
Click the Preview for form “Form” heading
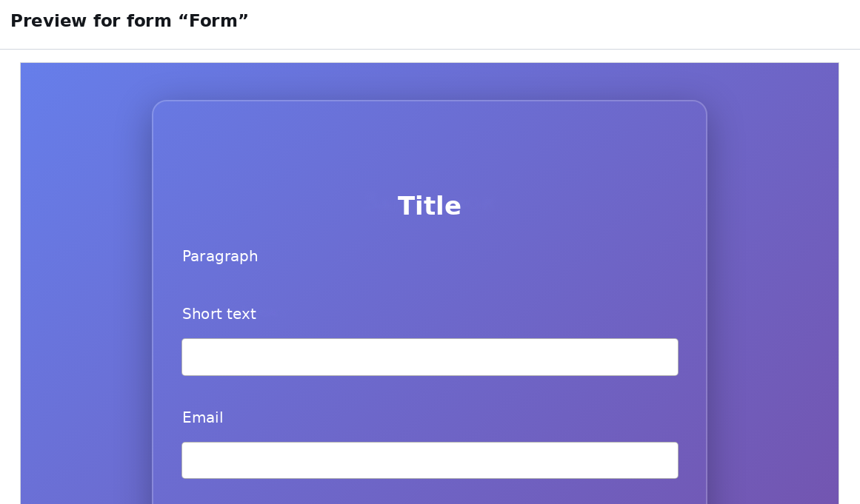pyautogui.click(x=130, y=21)
